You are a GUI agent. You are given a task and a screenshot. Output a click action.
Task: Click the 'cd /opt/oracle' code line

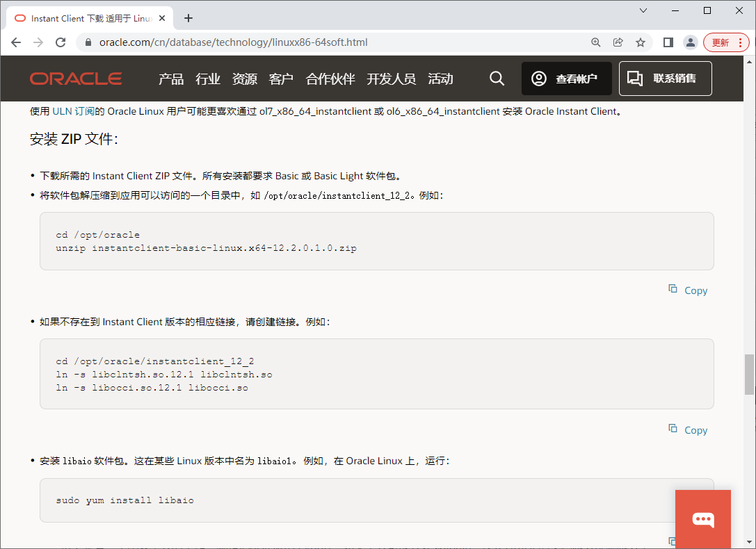[x=98, y=235]
